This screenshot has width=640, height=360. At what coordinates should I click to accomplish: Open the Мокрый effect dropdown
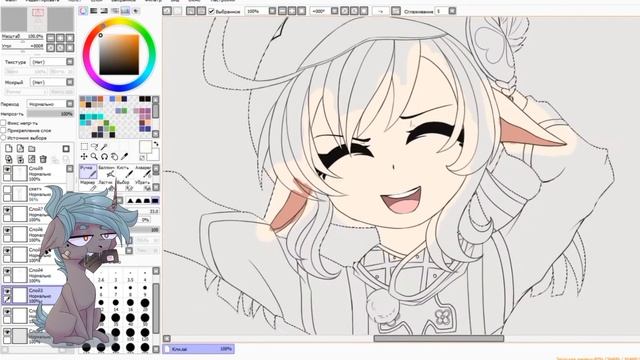coord(51,82)
